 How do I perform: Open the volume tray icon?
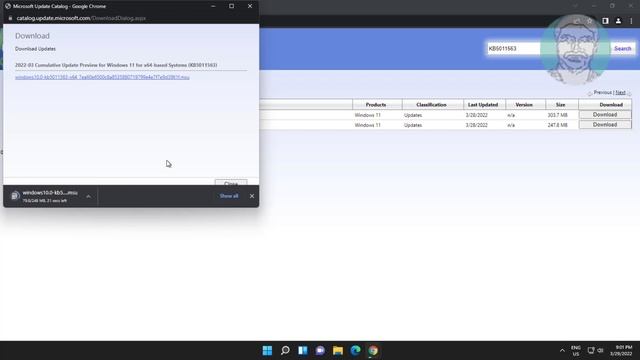point(600,350)
